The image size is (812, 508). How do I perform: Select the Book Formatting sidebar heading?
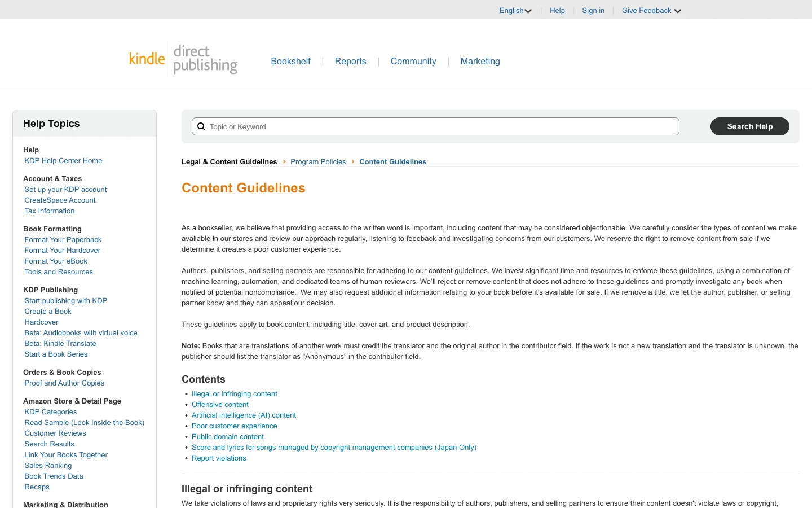pyautogui.click(x=52, y=229)
